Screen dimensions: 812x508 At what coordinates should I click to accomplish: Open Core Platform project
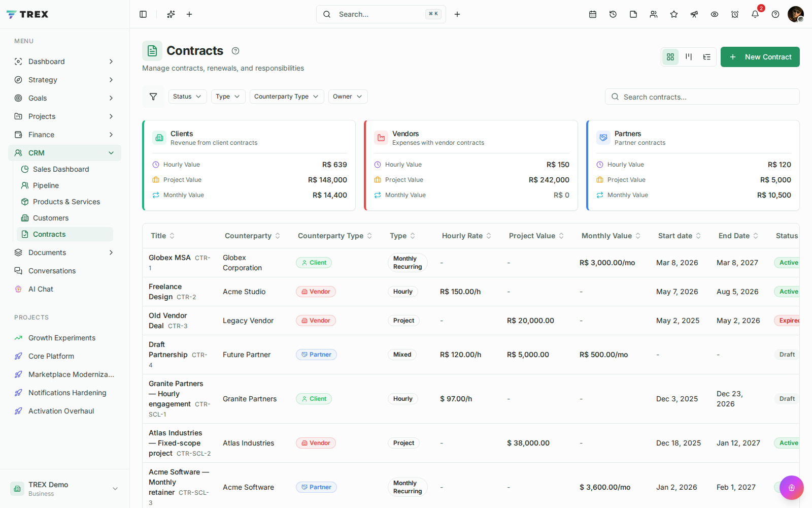tap(64, 356)
